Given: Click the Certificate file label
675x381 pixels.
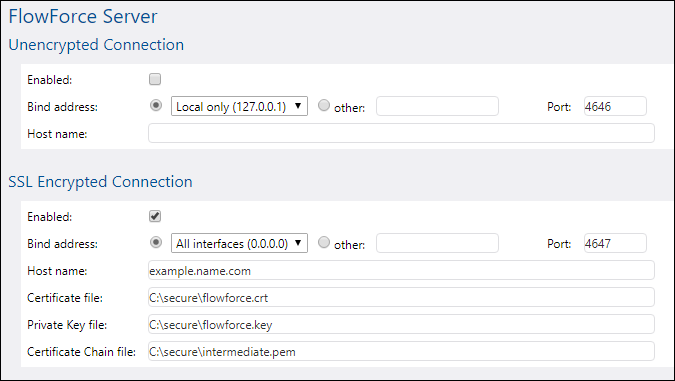Looking at the screenshot, I should [65, 297].
